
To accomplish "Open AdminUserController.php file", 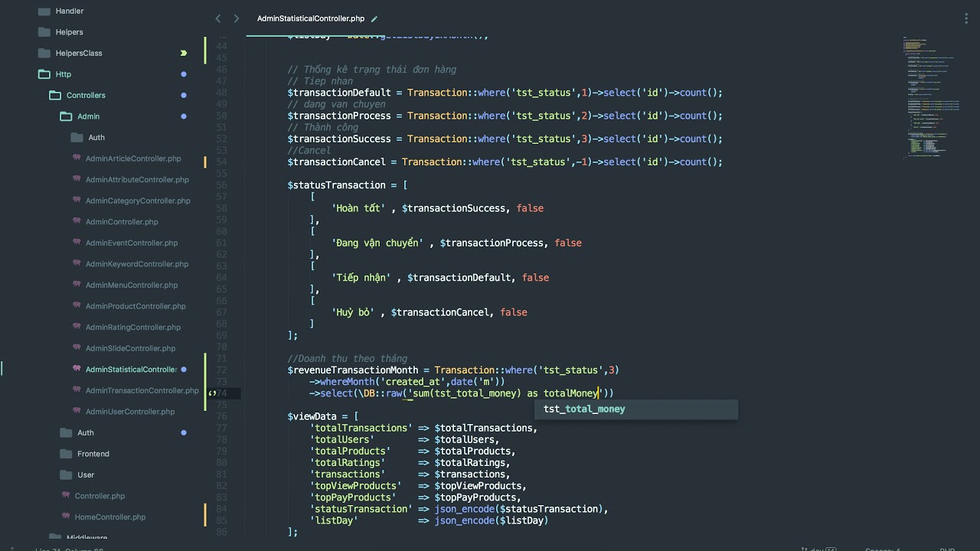I will tap(130, 412).
